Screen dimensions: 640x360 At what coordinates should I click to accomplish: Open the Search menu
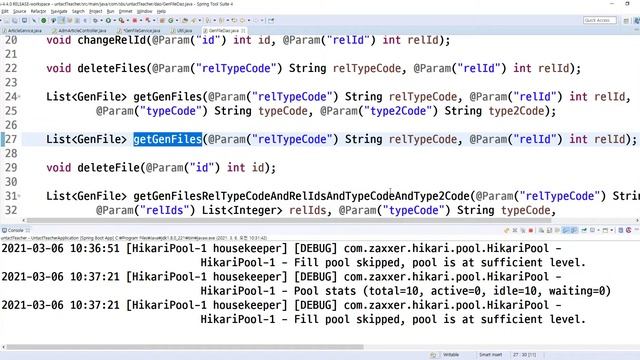[x=78, y=11]
